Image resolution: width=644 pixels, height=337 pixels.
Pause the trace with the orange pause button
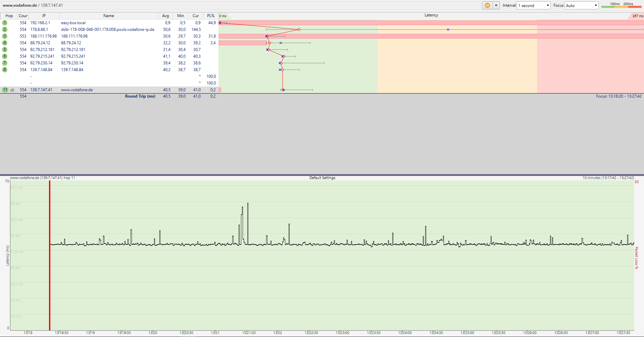coord(487,5)
